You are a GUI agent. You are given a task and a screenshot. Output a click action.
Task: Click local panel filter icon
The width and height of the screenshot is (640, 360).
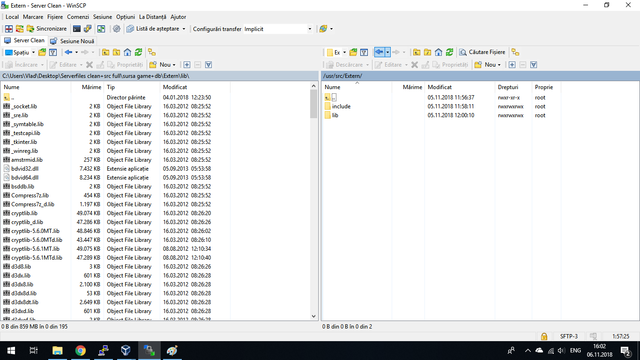[53, 53]
